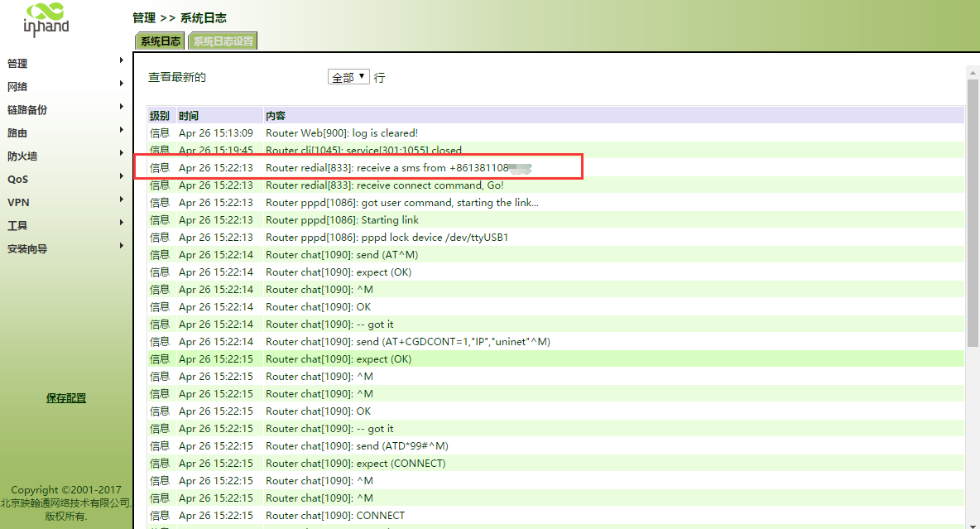
Task: Switch to the 系统日志设置 tab
Action: pos(223,41)
